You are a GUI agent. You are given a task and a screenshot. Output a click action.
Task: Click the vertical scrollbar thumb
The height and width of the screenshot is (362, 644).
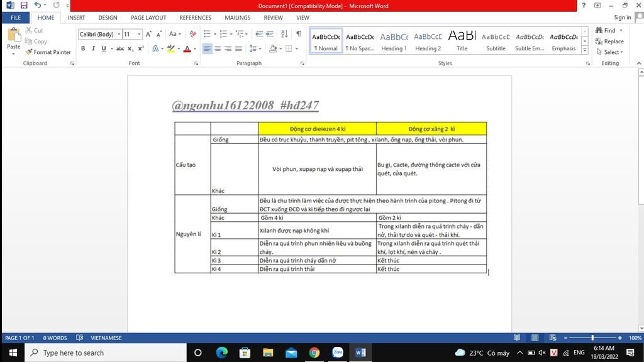[641, 139]
